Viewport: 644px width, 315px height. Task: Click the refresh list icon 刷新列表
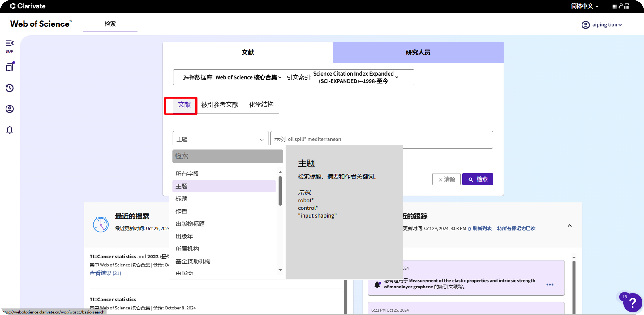coord(469,229)
